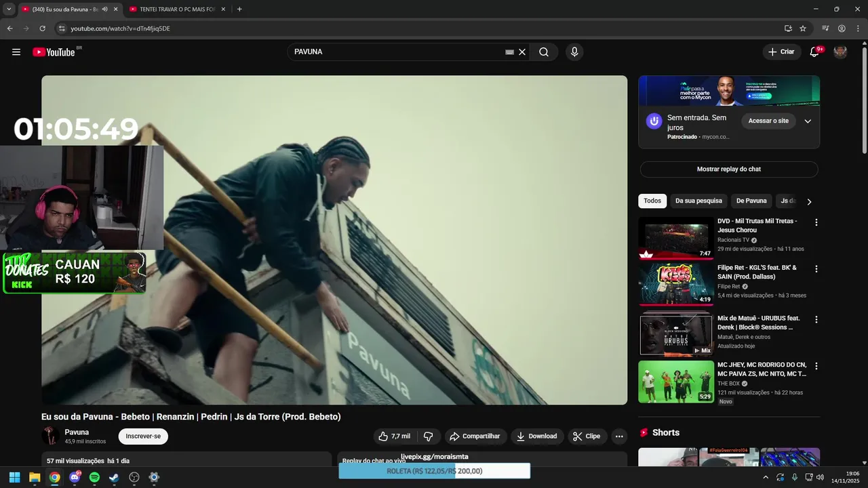Open Mil Trutas Mil Tretas thumbnail
868x488 pixels.
[x=676, y=238]
